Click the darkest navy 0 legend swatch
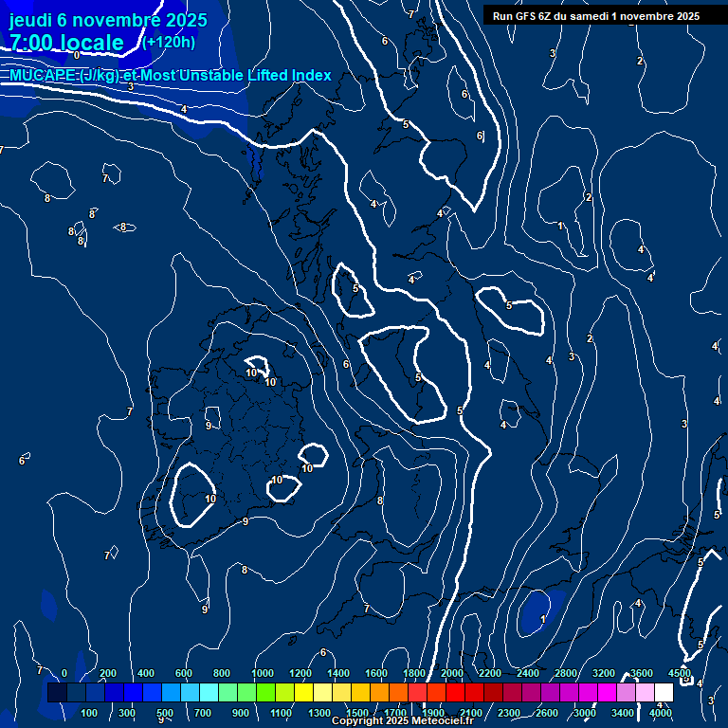This screenshot has height=728, width=728. 57,693
